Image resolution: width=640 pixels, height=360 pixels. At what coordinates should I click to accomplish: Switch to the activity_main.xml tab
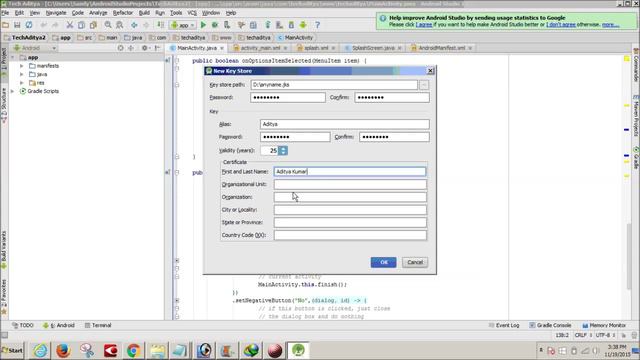260,48
